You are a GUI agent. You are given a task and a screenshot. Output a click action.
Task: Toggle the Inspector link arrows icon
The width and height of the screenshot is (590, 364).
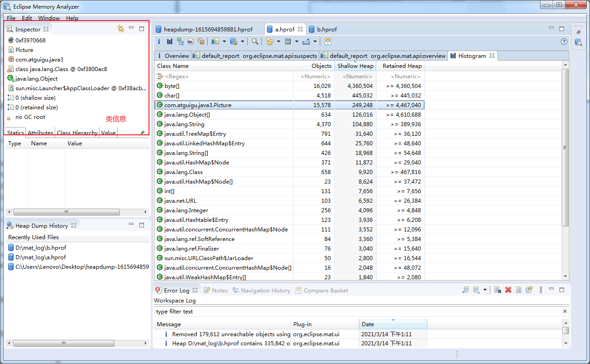pos(121,29)
